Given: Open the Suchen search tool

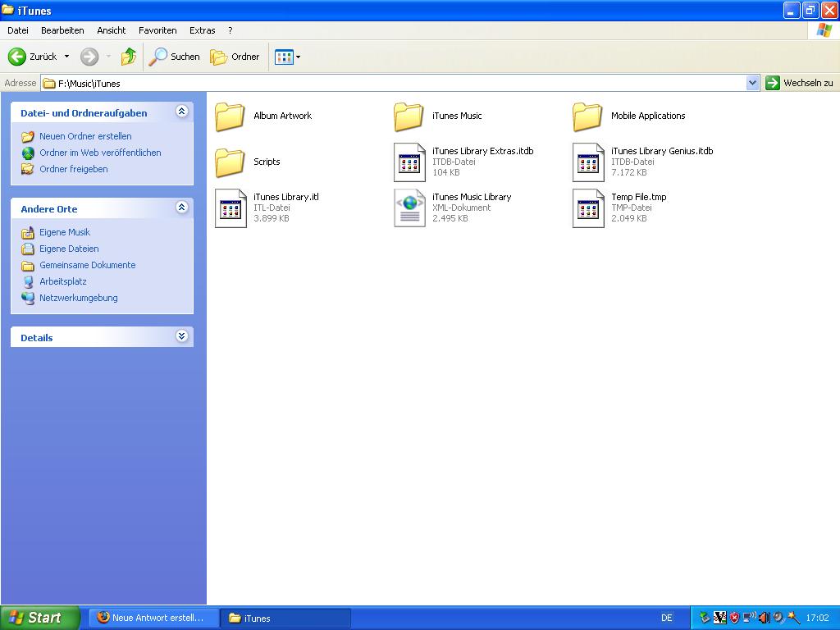Looking at the screenshot, I should coord(174,57).
